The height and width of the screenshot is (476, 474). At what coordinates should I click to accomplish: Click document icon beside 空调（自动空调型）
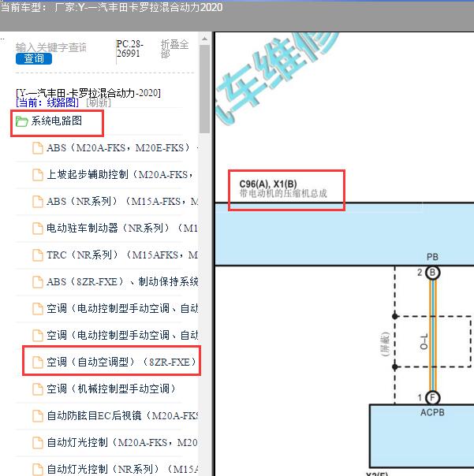(x=38, y=362)
